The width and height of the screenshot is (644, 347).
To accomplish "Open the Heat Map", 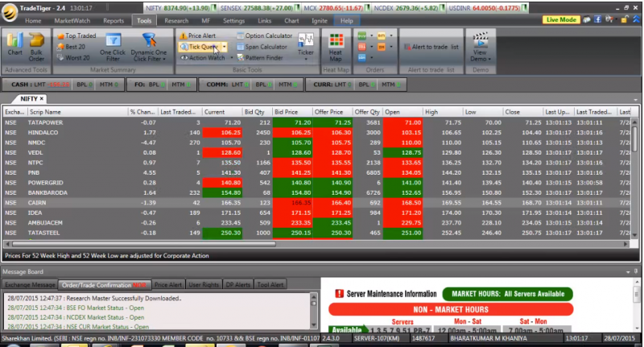I will (336, 47).
